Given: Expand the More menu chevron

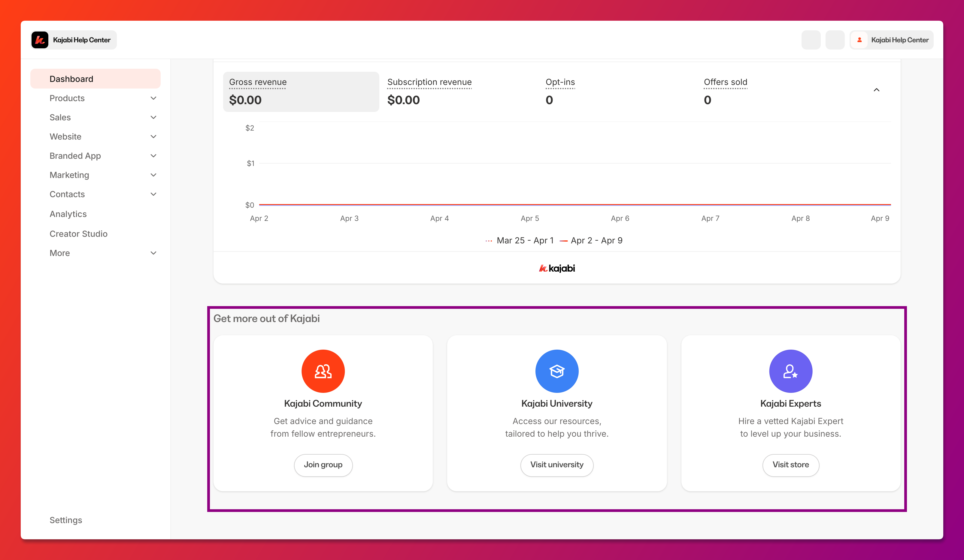Looking at the screenshot, I should pos(153,253).
